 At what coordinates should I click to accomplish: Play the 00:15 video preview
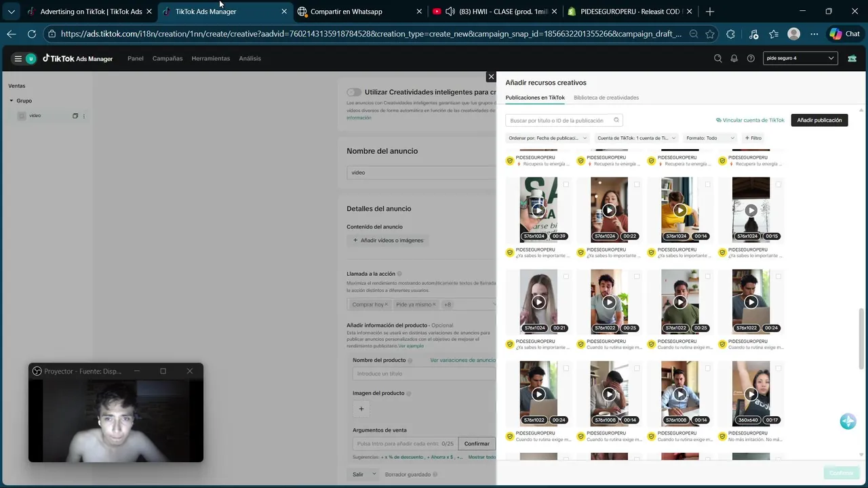(751, 210)
